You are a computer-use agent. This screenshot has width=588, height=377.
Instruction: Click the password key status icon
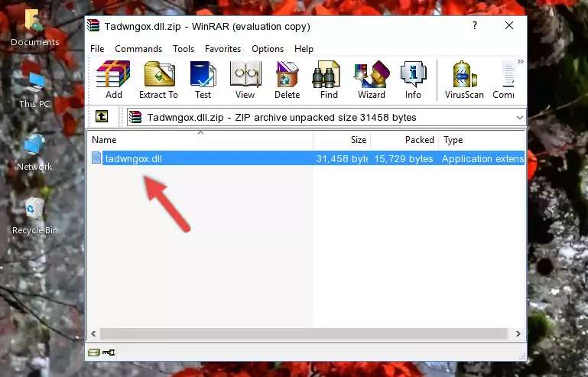(x=109, y=352)
